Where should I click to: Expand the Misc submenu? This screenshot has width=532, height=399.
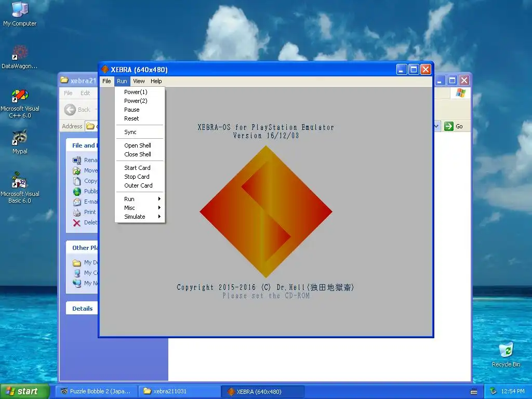(x=140, y=208)
